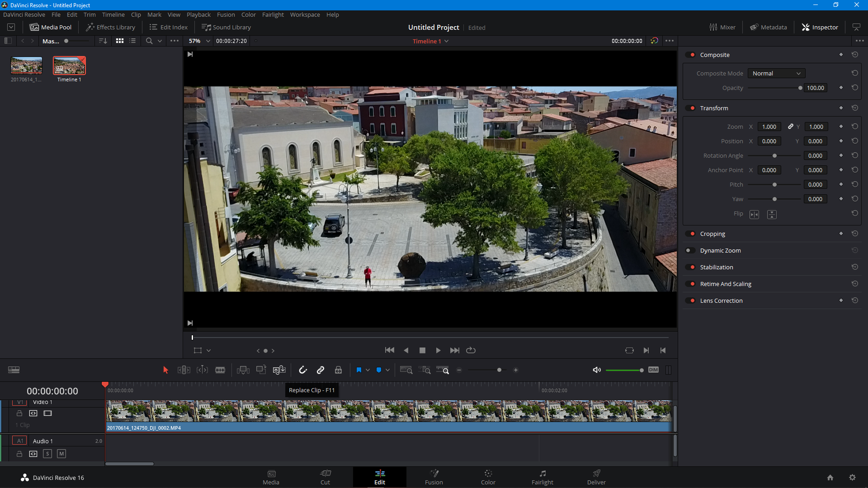Click the Loop playback icon
The height and width of the screenshot is (488, 868).
[471, 350]
